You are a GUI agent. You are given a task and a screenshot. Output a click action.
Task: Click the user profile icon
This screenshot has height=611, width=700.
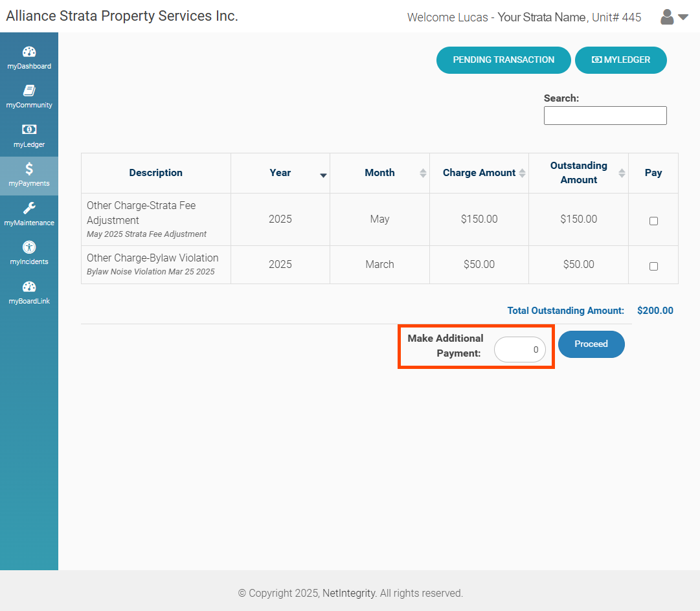tap(666, 17)
